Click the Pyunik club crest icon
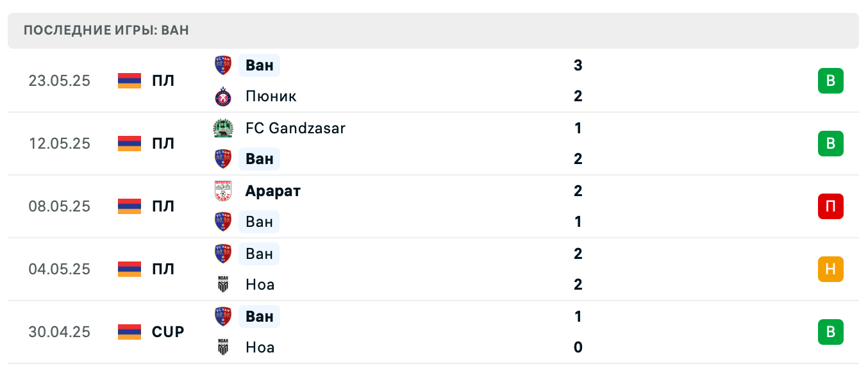This screenshot has width=868, height=373. [222, 96]
